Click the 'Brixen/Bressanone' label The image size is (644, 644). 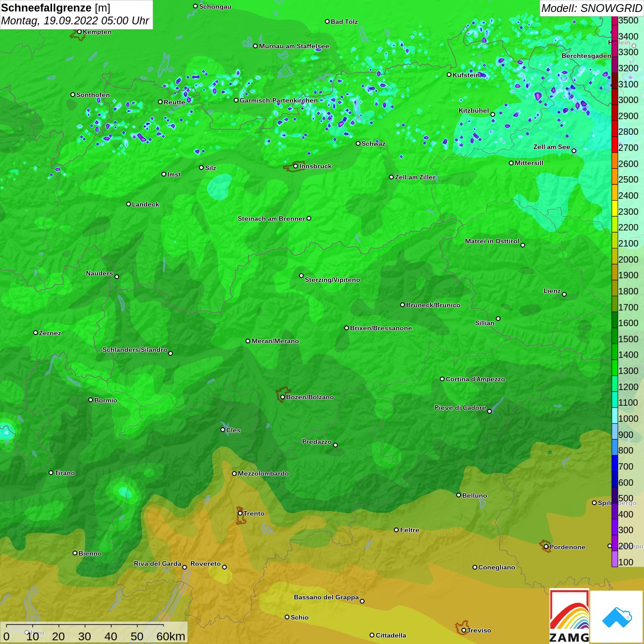tap(381, 328)
